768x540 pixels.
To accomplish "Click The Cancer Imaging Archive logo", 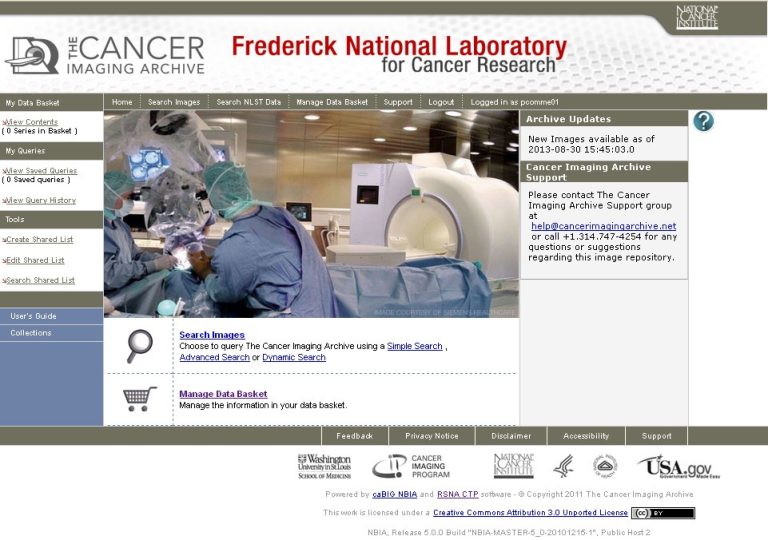I will click(x=105, y=55).
